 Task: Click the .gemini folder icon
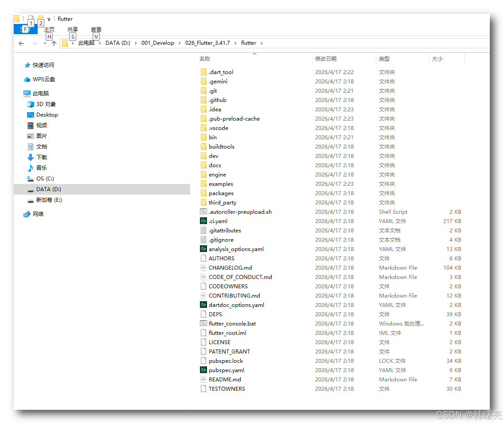pyautogui.click(x=203, y=81)
